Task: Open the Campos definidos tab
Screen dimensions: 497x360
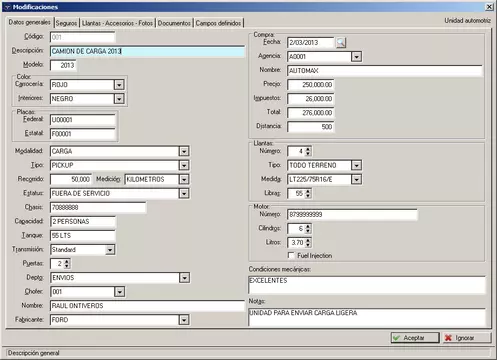Action: pos(218,23)
